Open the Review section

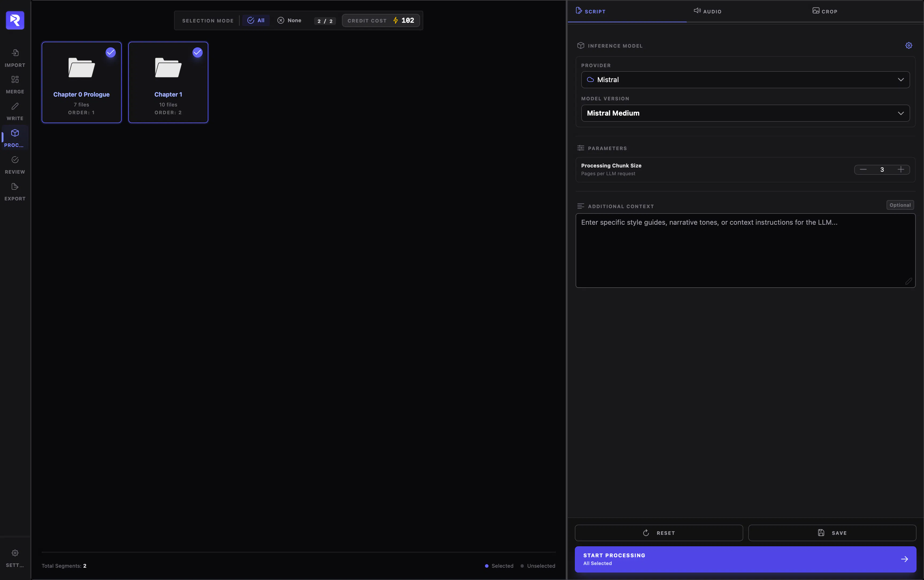(x=15, y=165)
